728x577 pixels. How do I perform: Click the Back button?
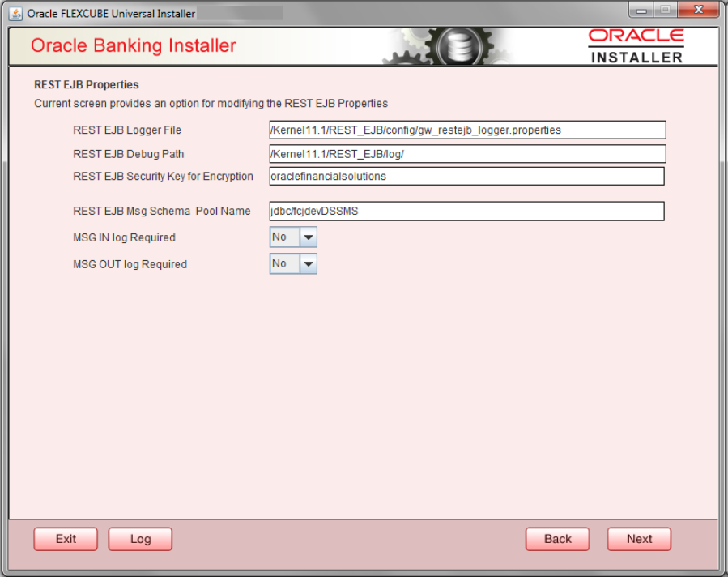(x=557, y=538)
